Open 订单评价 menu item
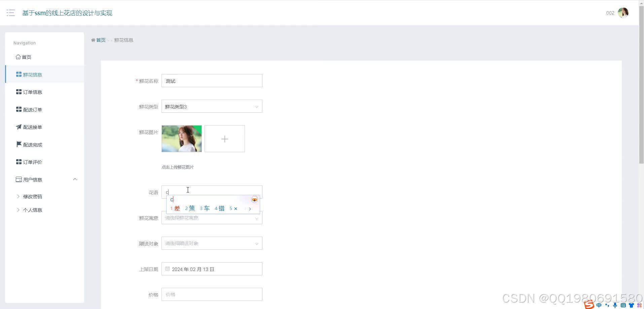The height and width of the screenshot is (309, 644). point(45,162)
